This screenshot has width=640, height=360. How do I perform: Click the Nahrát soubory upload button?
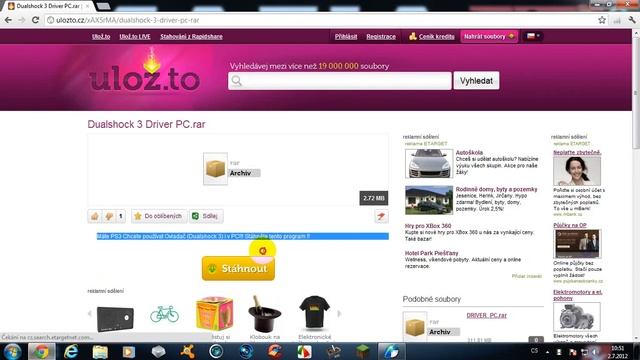489,36
